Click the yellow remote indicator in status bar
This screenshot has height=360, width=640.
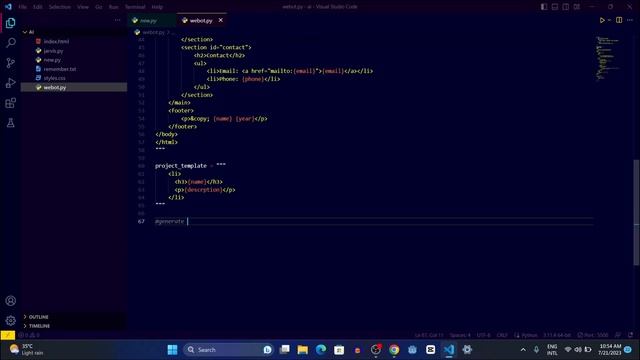8,335
